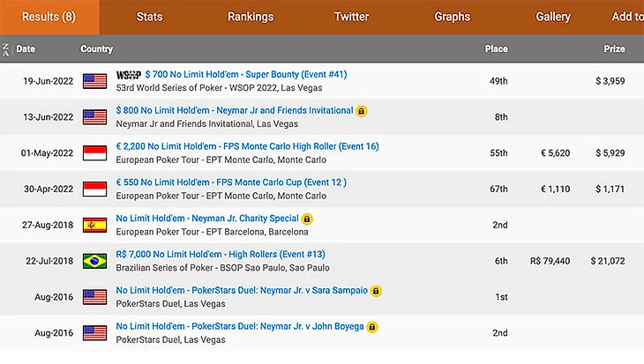Click US flag in 13-Jun-2022 row
The image size is (644, 364).
point(95,117)
